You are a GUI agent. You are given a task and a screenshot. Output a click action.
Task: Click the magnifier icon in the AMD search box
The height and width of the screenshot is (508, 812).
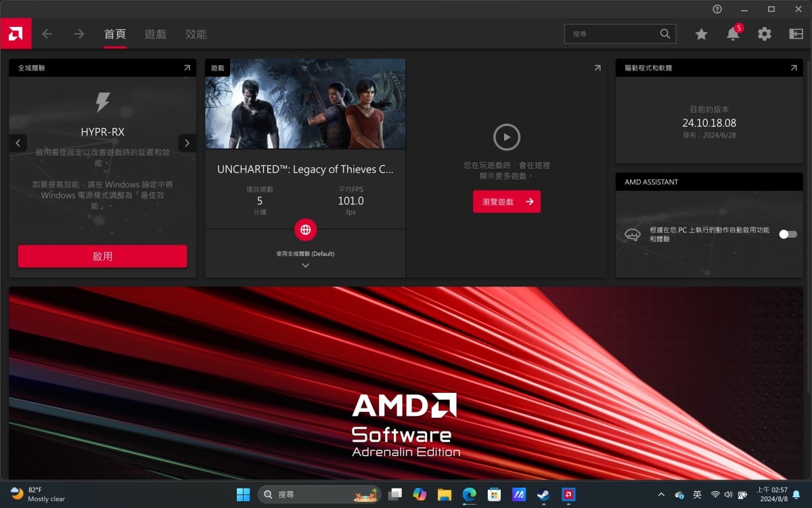[x=665, y=34]
